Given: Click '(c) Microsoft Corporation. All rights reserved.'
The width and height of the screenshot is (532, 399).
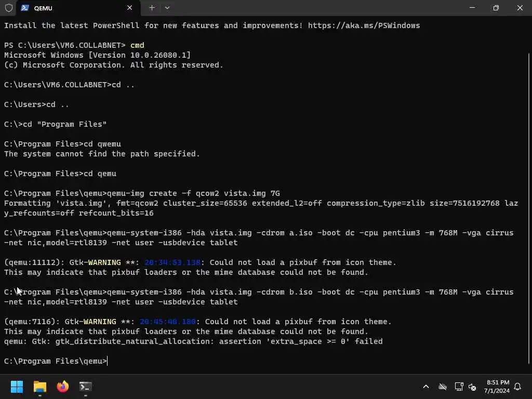Looking at the screenshot, I should (114, 65).
